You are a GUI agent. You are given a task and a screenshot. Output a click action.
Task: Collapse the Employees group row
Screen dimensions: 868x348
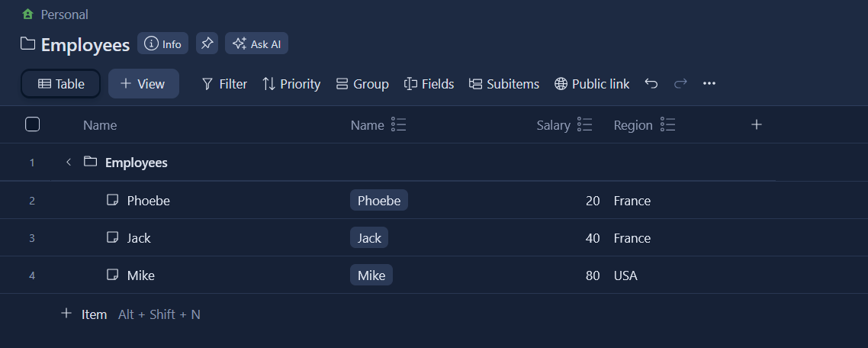(69, 162)
